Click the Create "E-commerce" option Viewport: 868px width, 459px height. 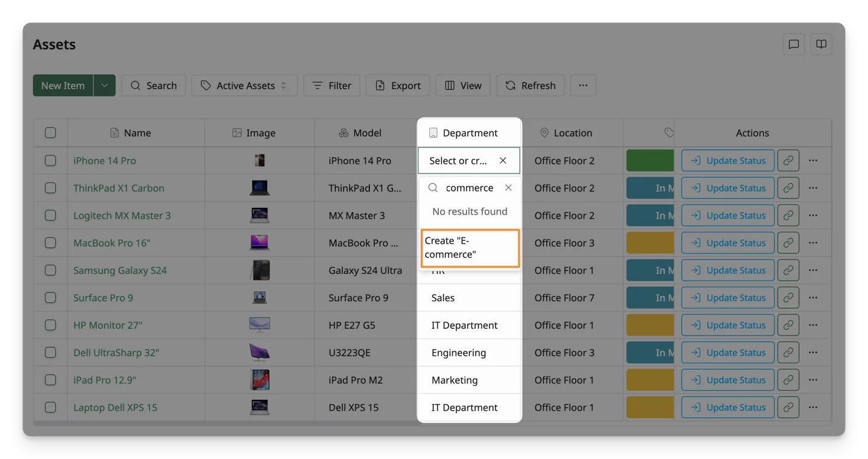coord(470,248)
